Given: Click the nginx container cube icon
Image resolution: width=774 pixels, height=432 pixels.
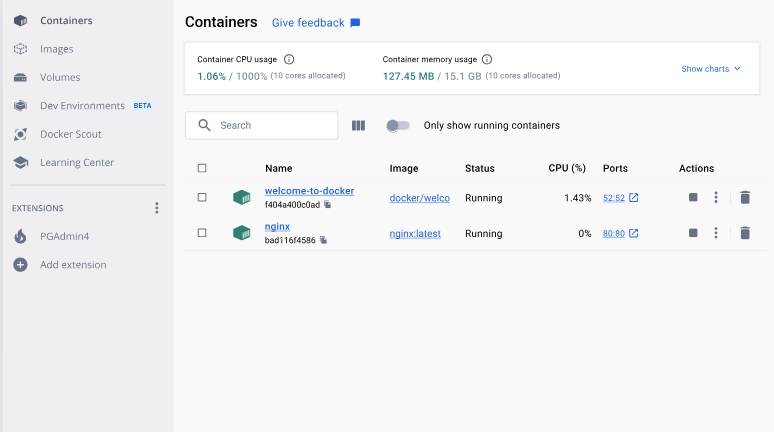Looking at the screenshot, I should (242, 233).
